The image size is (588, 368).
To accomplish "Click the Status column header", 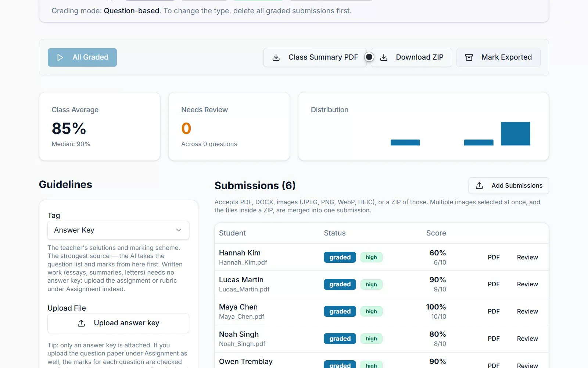I will pyautogui.click(x=335, y=233).
